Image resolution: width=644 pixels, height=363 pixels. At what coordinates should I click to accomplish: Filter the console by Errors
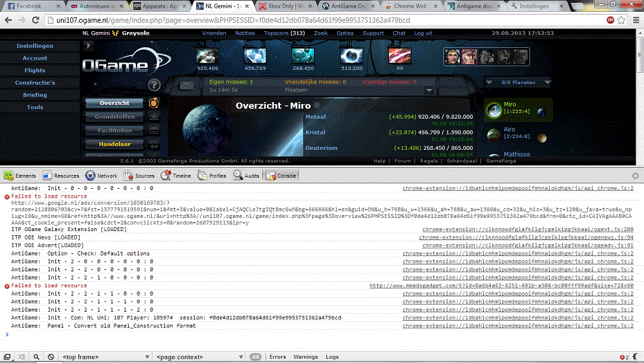(x=278, y=357)
